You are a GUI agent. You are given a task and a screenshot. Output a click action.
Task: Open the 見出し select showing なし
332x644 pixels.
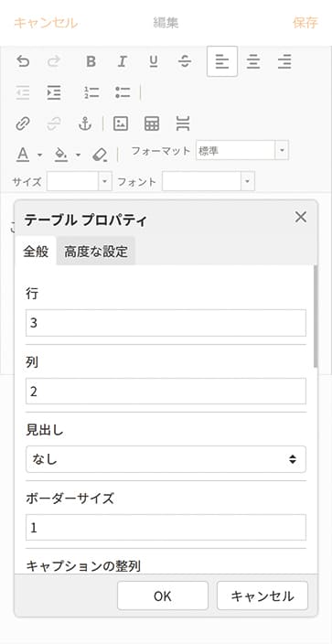pyautogui.click(x=166, y=459)
